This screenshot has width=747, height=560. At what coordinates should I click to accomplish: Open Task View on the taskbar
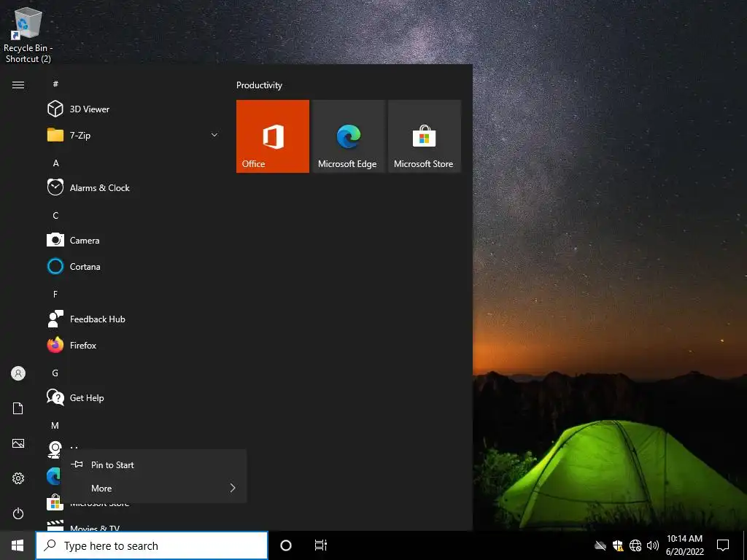pos(321,545)
